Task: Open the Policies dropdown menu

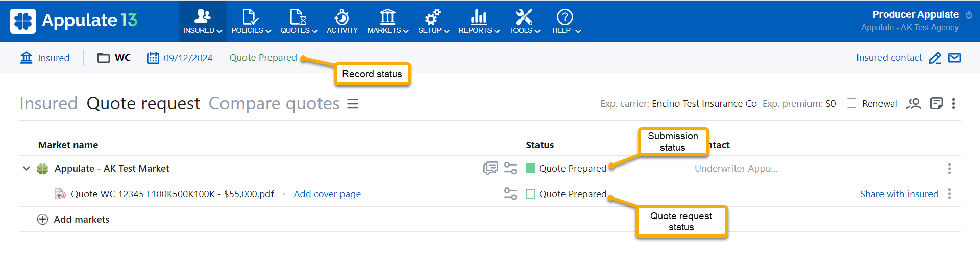Action: click(x=251, y=21)
